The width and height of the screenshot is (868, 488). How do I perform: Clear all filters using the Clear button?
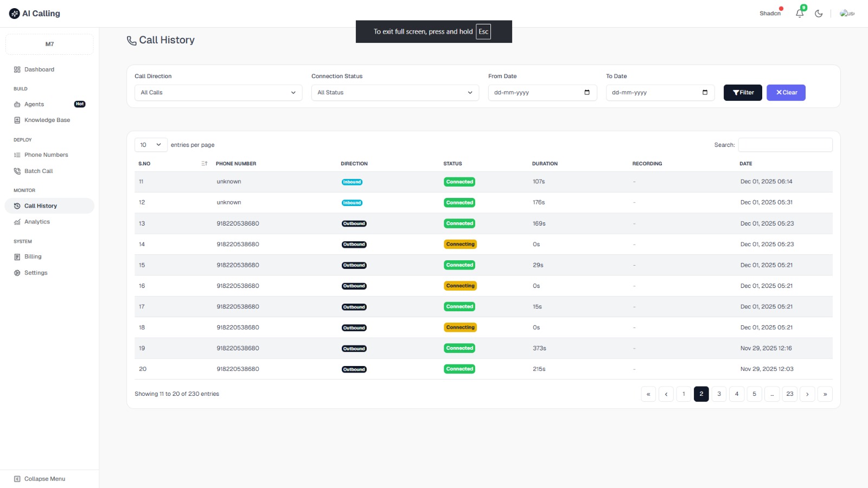click(x=786, y=92)
